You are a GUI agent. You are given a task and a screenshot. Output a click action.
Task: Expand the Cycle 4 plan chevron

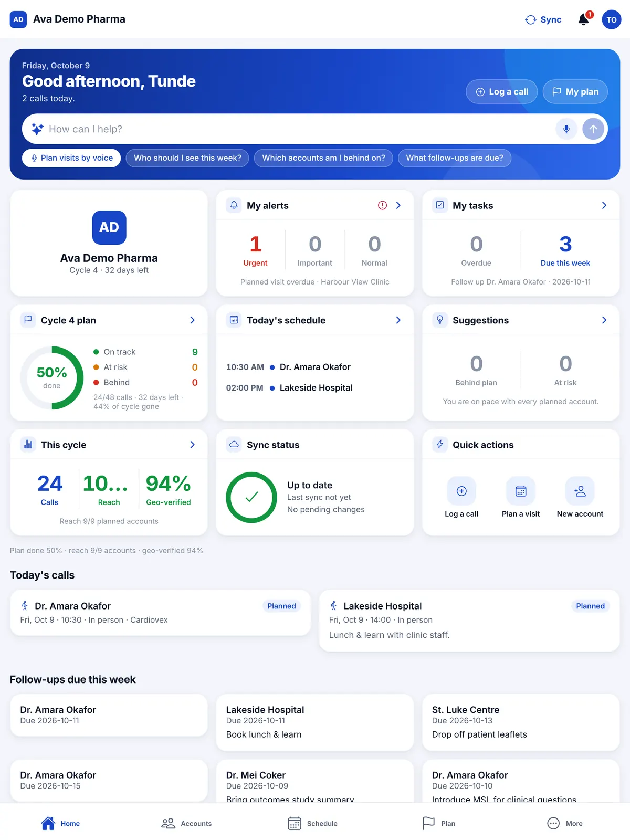[x=193, y=320]
